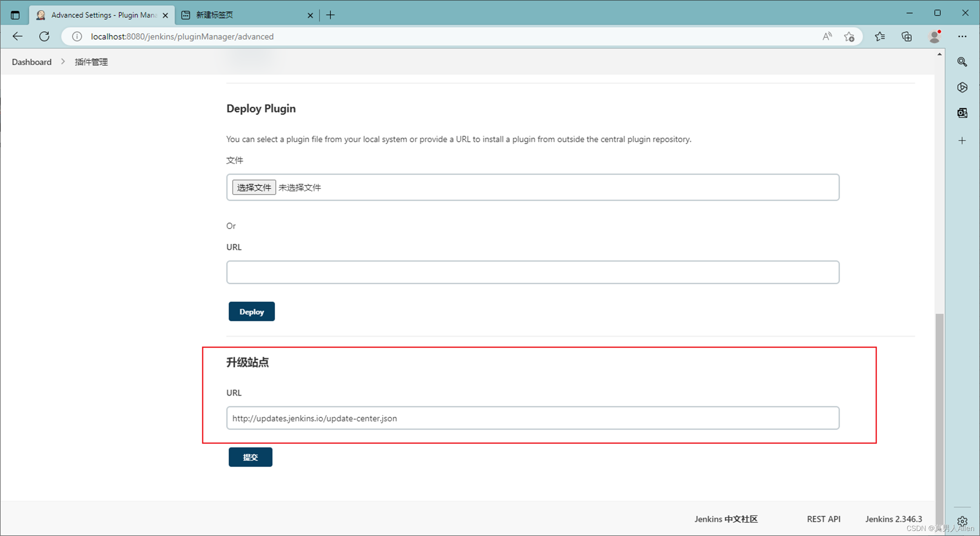Open tab actions menu at top left
The width and height of the screenshot is (980, 536).
click(x=15, y=15)
